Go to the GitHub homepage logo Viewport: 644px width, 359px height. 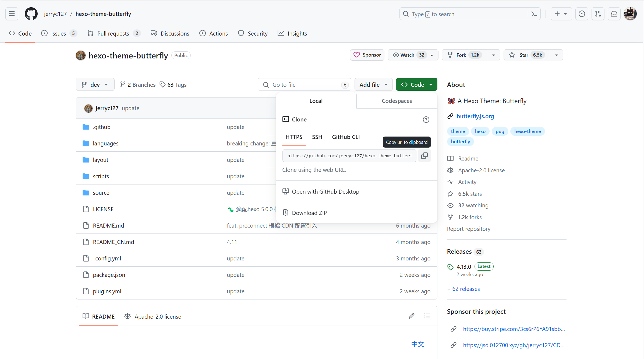[x=31, y=14]
